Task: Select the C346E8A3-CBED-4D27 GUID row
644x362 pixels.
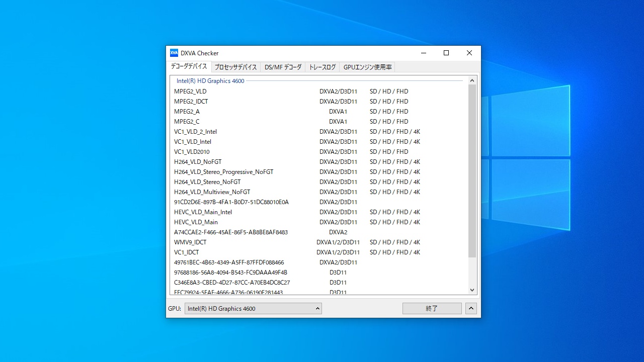Action: tap(318, 283)
